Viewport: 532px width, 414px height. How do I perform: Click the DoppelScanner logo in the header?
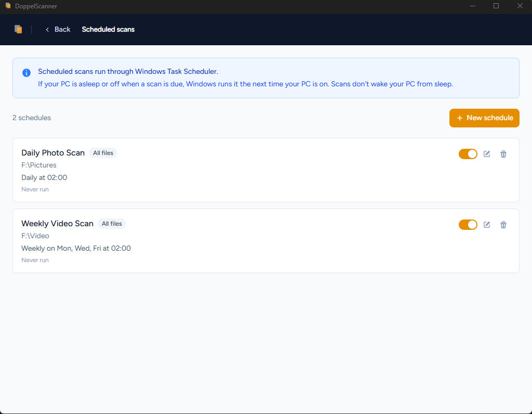[18, 29]
